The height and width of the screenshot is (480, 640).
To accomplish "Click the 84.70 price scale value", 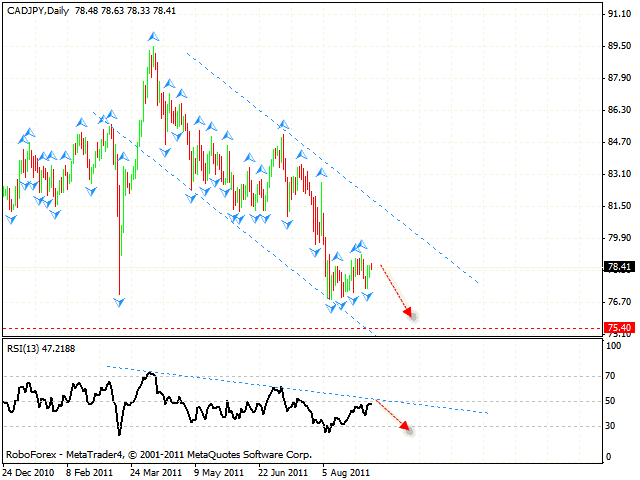I will coord(619,142).
